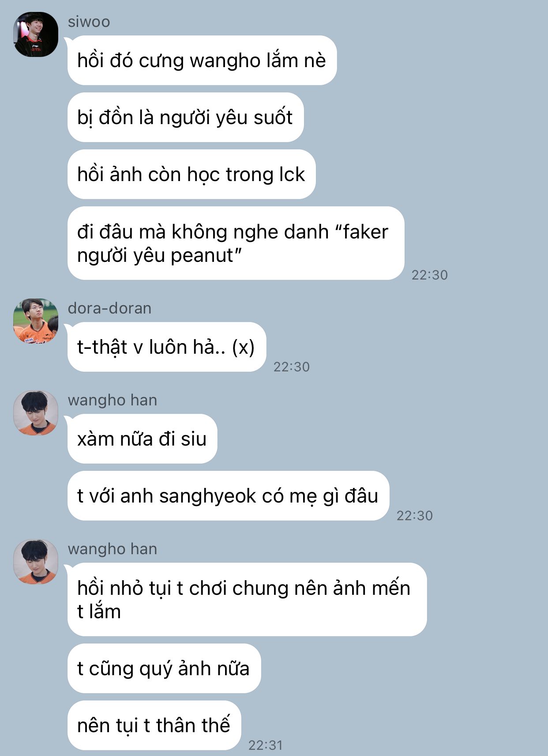Tap the "xàm nữa đi siu" bubble
The image size is (548, 756).
[x=143, y=438]
